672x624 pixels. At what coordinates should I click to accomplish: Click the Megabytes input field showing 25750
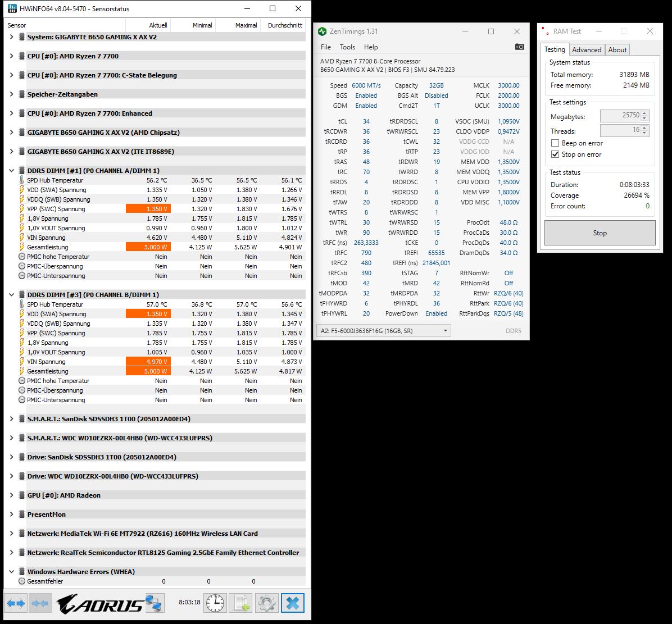point(620,116)
